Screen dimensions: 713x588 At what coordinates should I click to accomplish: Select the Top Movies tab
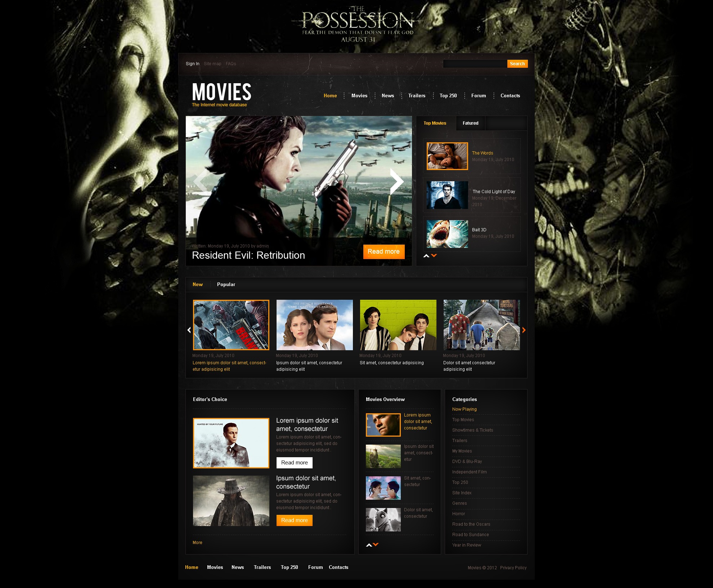(x=435, y=123)
